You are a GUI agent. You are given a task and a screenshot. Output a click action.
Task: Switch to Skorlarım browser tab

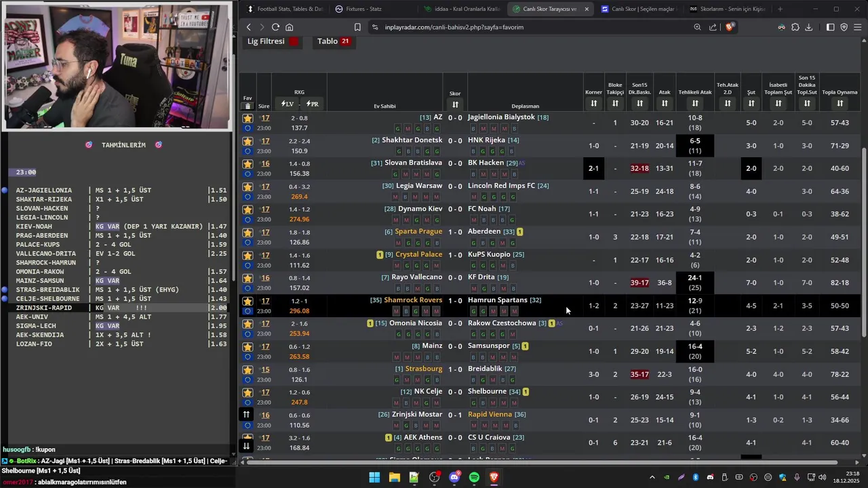point(727,9)
